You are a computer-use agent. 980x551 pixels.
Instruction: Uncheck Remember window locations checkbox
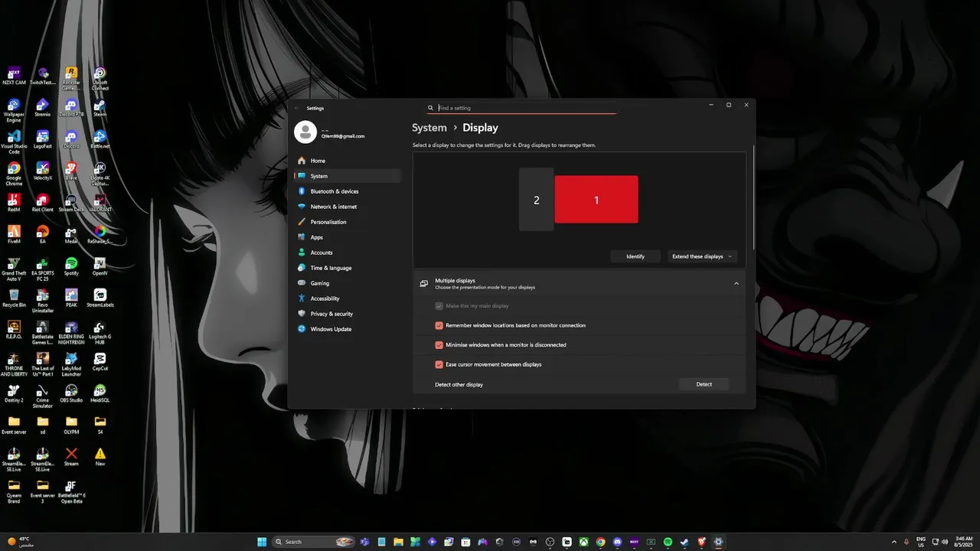439,325
